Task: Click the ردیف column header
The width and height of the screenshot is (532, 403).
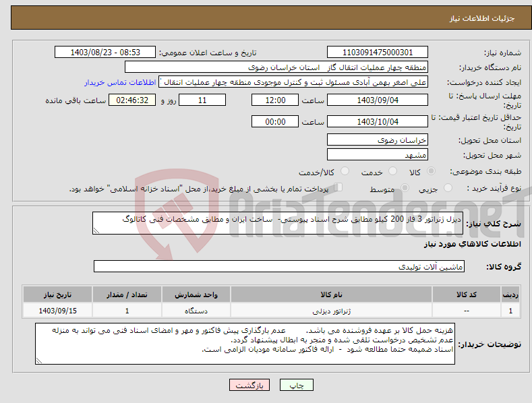Action: [x=510, y=294]
